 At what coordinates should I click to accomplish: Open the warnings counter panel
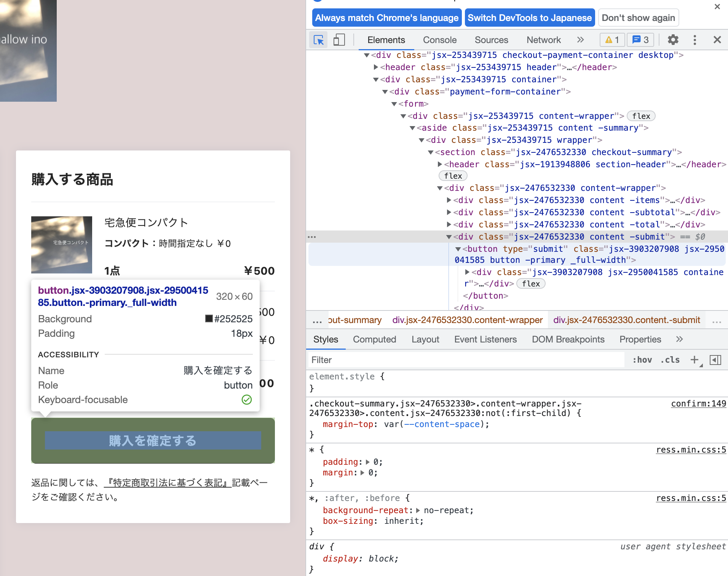pyautogui.click(x=612, y=40)
